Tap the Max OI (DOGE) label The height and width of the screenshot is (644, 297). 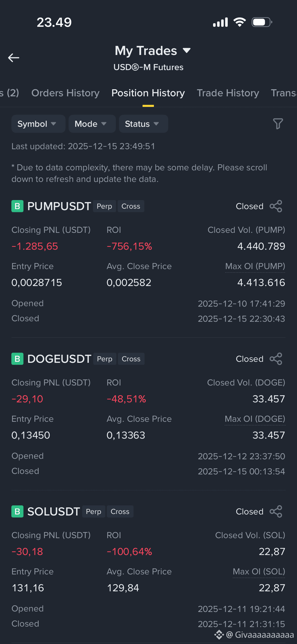coord(255,419)
